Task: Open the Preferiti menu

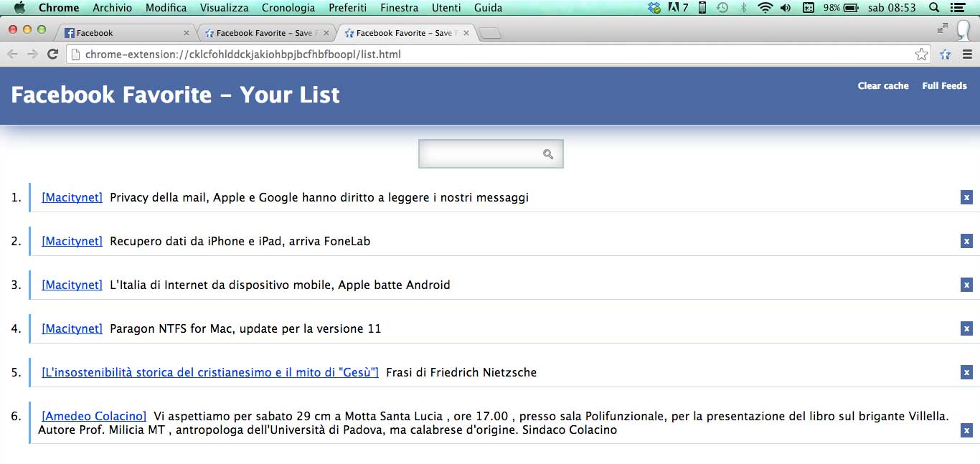Action: 347,8
